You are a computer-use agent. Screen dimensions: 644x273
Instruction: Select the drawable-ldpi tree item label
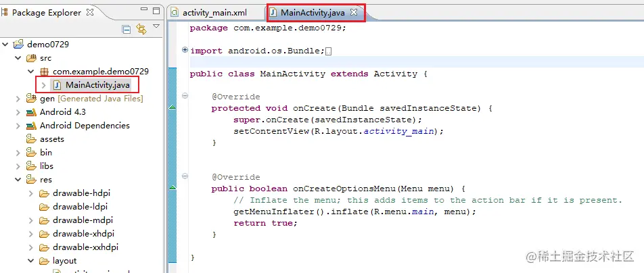click(x=80, y=207)
